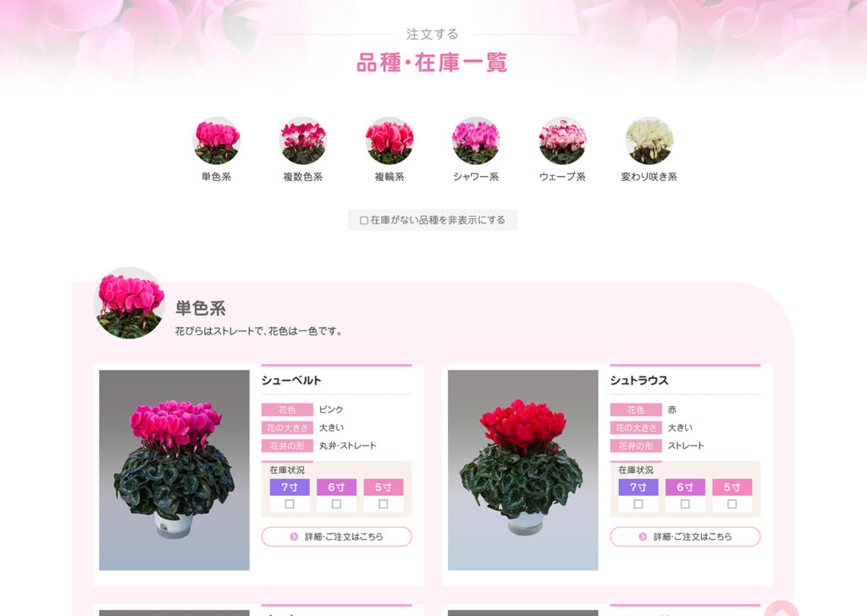This screenshot has height=616, width=867.
Task: Click the シュトラウス product title
Action: click(x=639, y=380)
